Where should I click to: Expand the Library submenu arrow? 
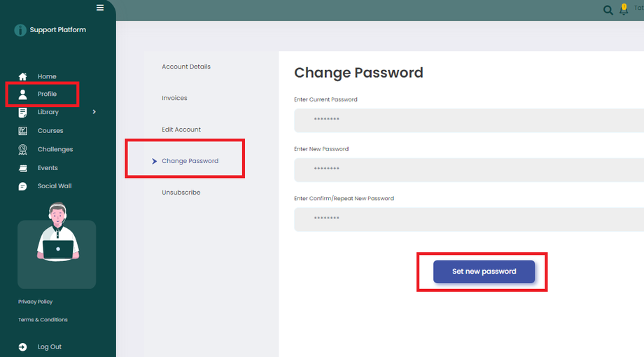[94, 112]
